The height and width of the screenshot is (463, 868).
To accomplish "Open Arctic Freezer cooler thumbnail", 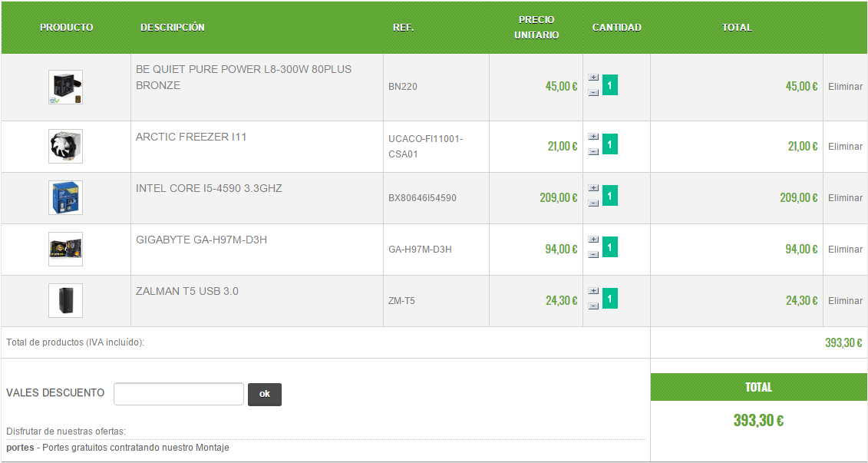I will click(x=65, y=146).
